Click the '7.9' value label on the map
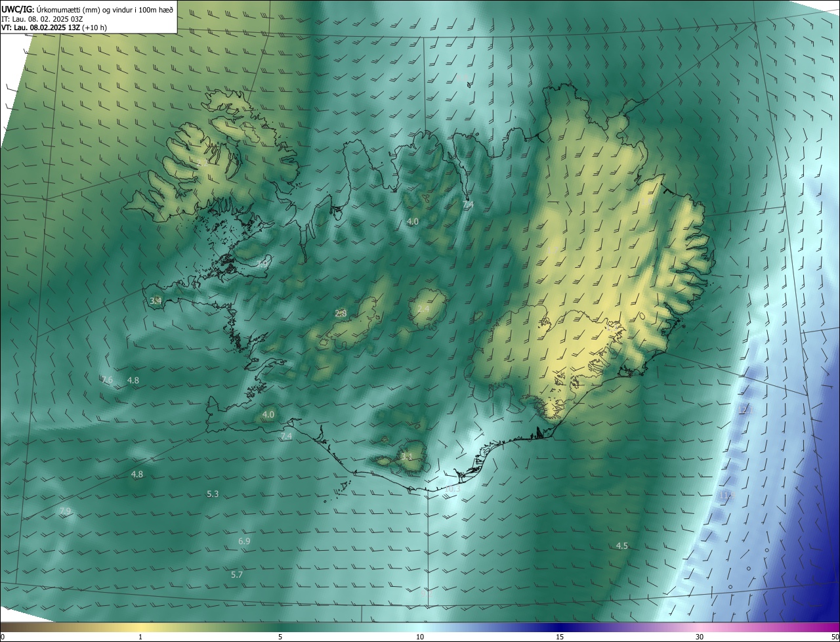The image size is (840, 642). (65, 511)
